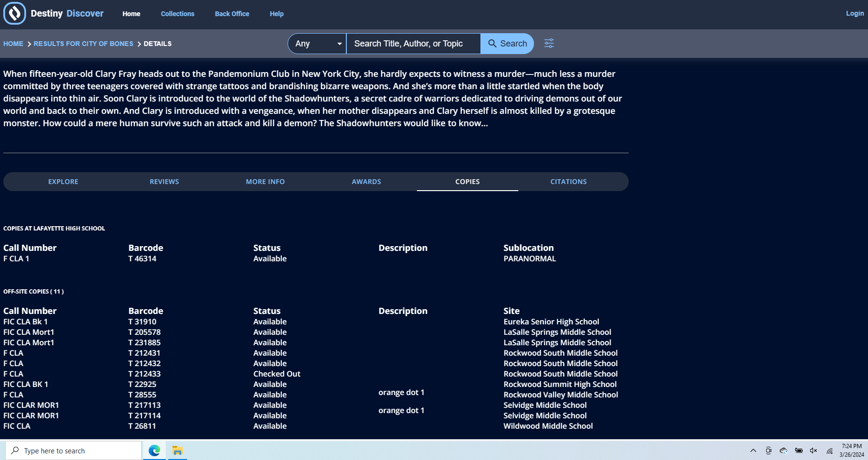Screen dimensions: 868x460
Task: Click Rockwood Valley Middle School site
Action: pyautogui.click(x=561, y=395)
